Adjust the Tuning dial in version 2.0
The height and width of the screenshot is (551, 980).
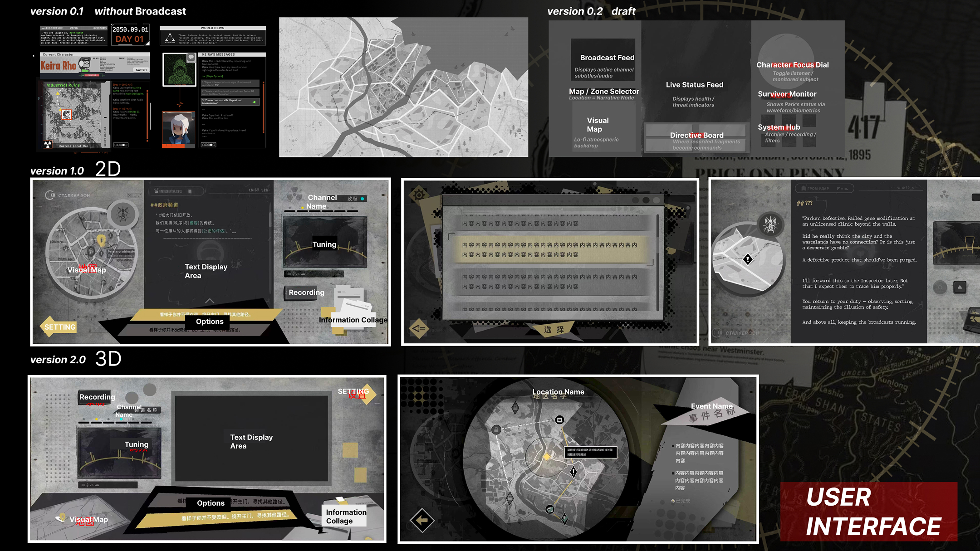pos(119,458)
